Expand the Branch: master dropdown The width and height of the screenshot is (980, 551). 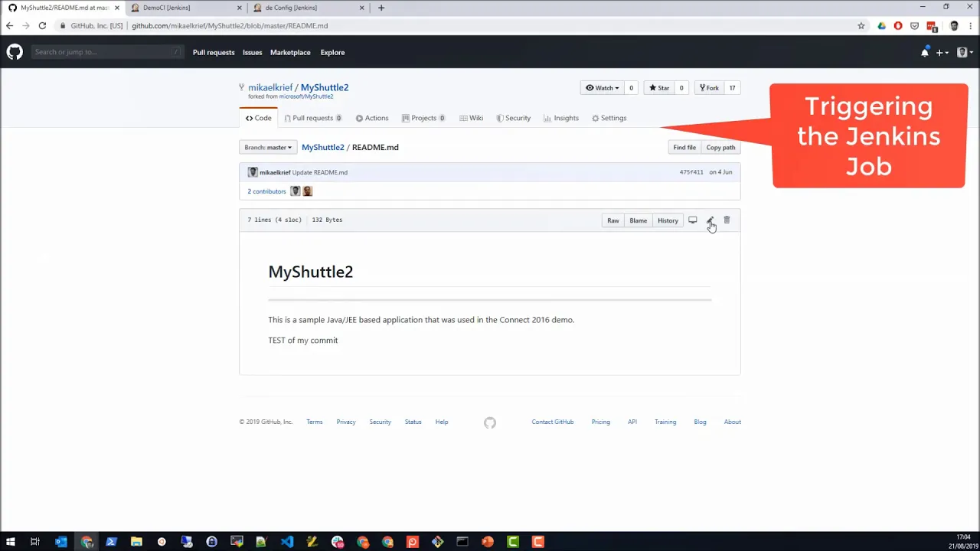coord(268,147)
